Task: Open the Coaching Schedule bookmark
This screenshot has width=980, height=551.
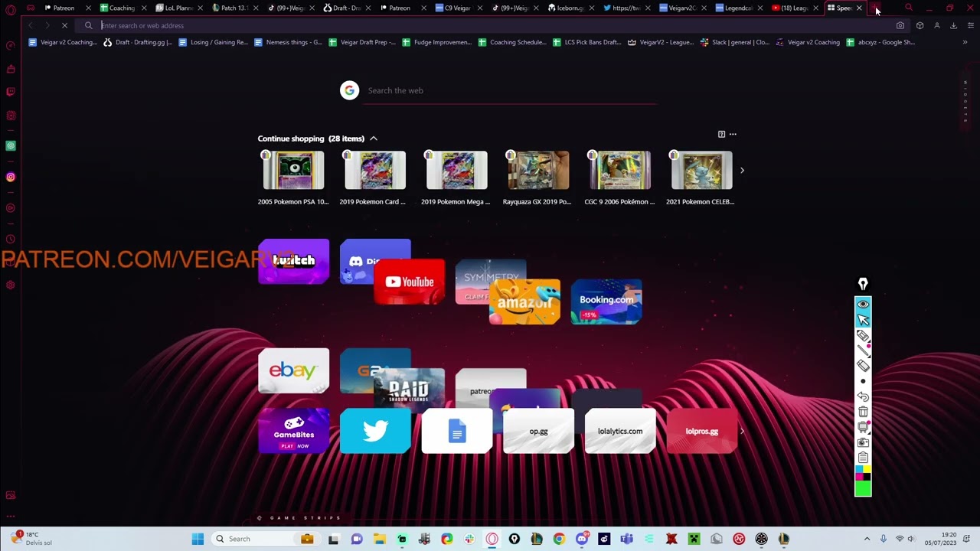Action: tap(511, 42)
